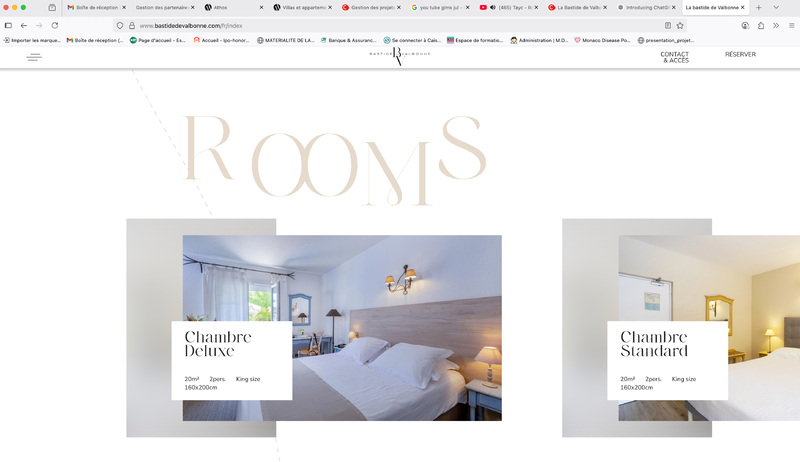Show the site security padlock info
This screenshot has height=462, width=800.
coord(132,25)
